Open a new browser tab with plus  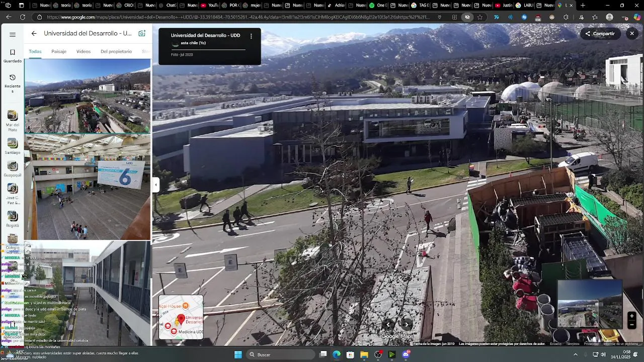(x=583, y=6)
